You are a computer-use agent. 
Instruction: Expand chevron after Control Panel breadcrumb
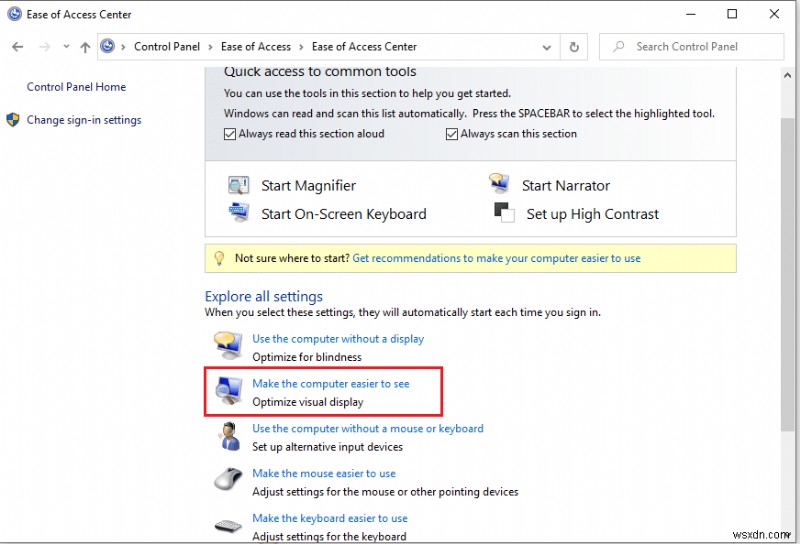210,47
